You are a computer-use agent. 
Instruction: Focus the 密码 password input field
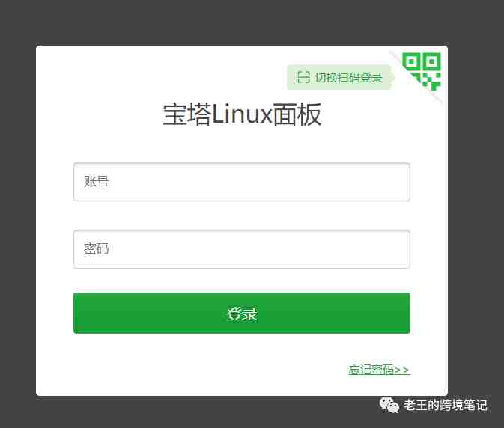[242, 249]
